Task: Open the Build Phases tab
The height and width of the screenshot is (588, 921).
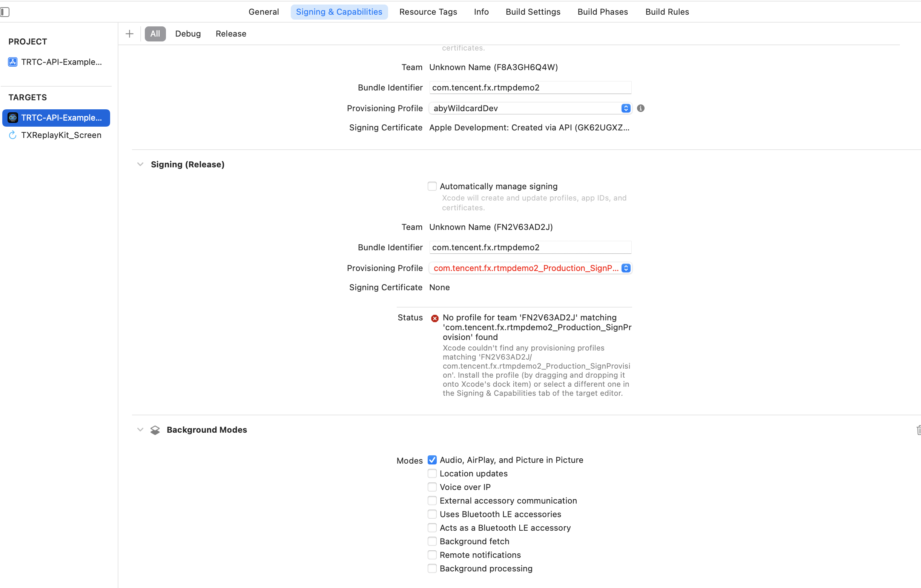Action: pos(602,12)
